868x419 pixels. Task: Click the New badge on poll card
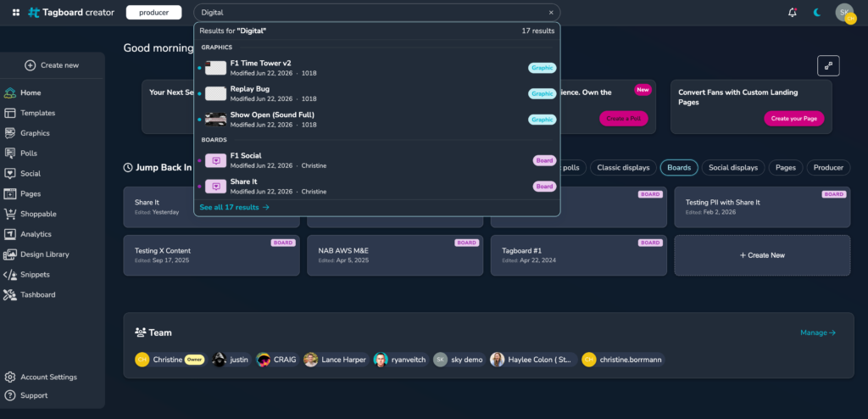point(643,90)
